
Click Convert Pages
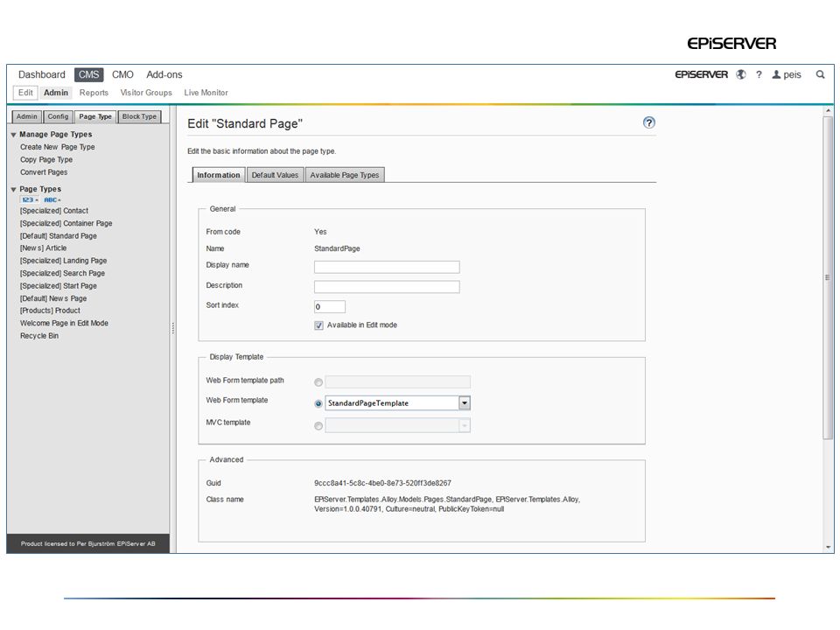44,172
